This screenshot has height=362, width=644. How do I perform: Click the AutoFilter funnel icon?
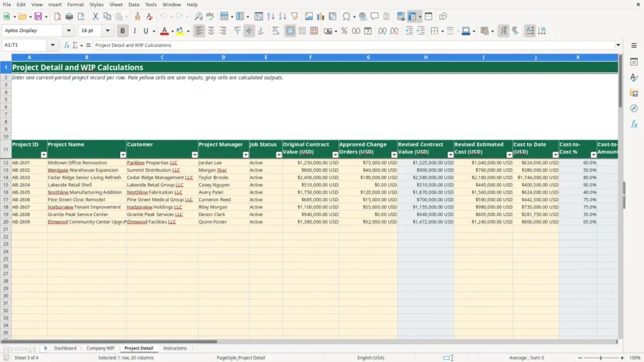tap(294, 16)
